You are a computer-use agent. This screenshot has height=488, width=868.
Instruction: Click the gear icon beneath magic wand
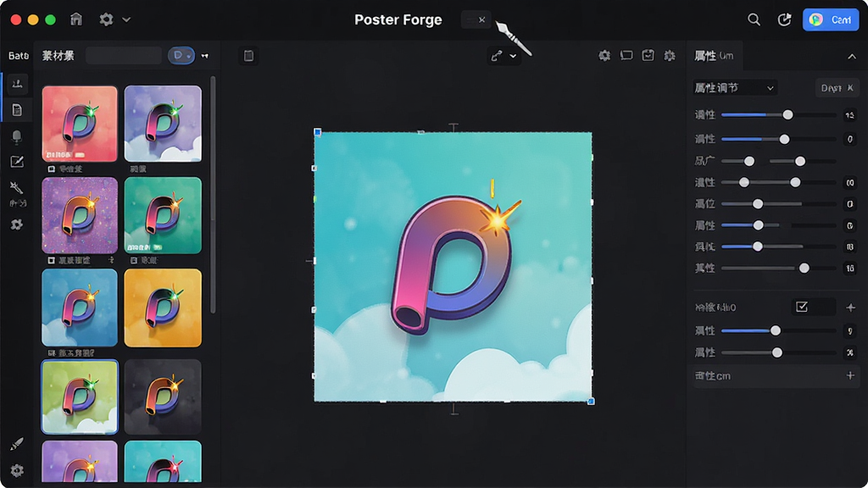(17, 225)
